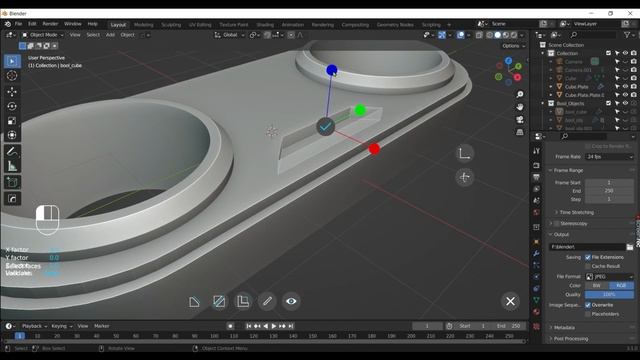The image size is (640, 360).
Task: Click the triangle wedge icon in bottom overlay
Action: pos(194,302)
